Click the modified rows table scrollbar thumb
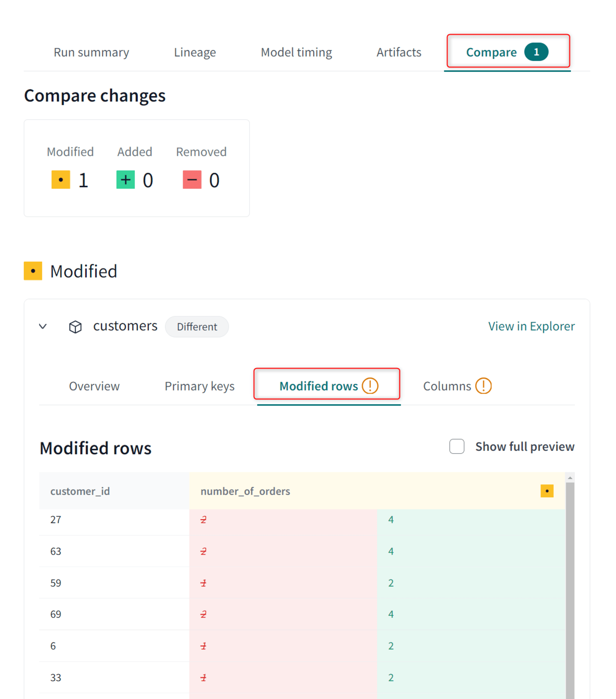 click(570, 591)
